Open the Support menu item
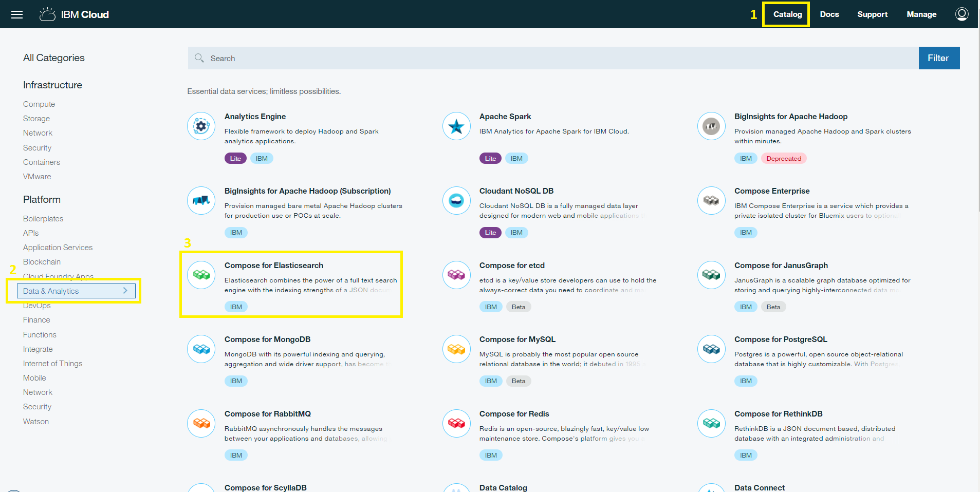 (x=872, y=14)
